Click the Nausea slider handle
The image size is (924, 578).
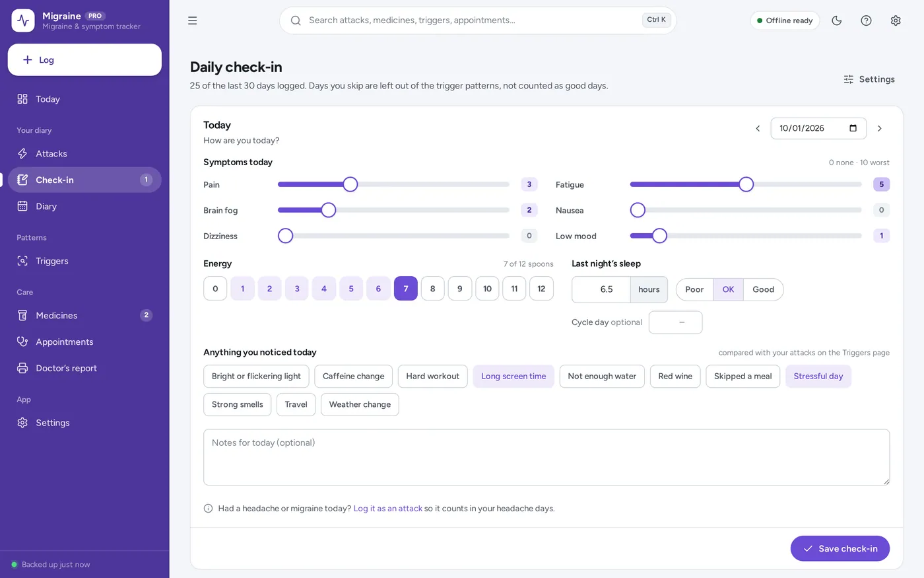coord(638,210)
